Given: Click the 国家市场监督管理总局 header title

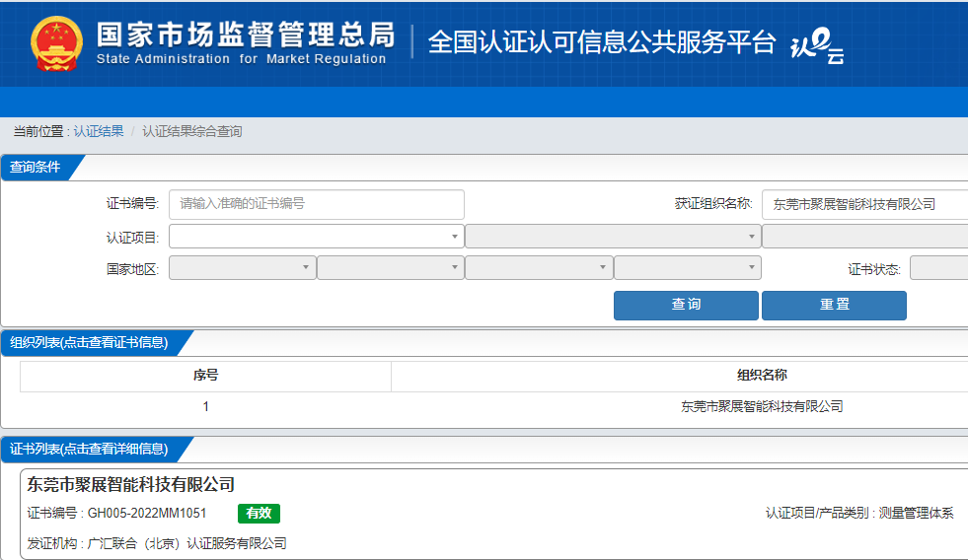Looking at the screenshot, I should tap(245, 35).
